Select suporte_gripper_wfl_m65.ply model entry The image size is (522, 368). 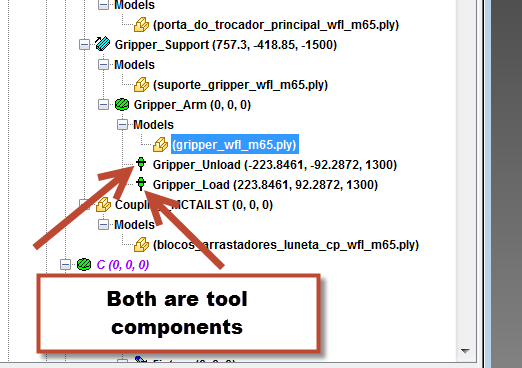(240, 85)
